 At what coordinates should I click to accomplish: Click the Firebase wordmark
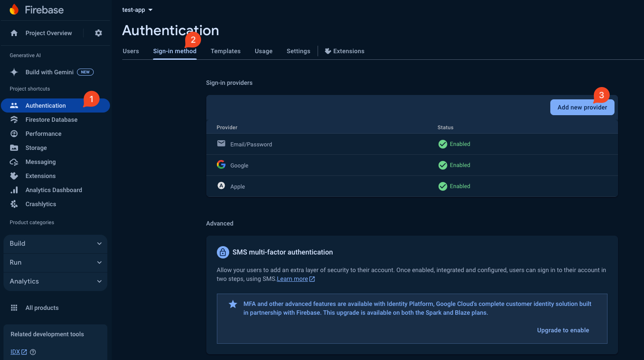tap(44, 10)
